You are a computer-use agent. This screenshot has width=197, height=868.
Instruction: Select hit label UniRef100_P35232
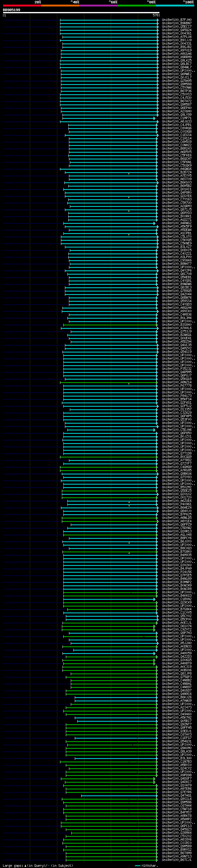pos(177,369)
